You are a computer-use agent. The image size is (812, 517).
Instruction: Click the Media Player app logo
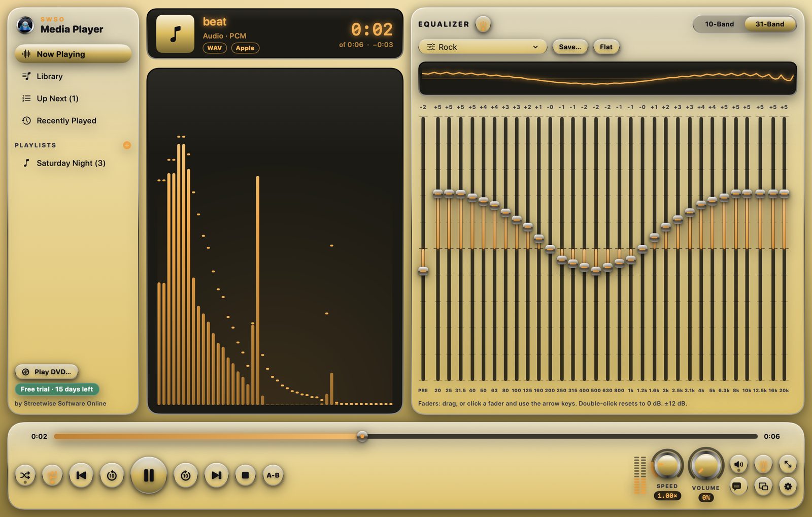25,25
